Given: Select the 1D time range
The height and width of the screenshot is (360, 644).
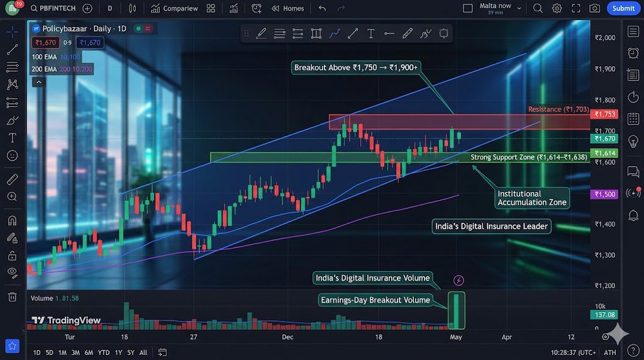Looking at the screenshot, I should click(37, 352).
